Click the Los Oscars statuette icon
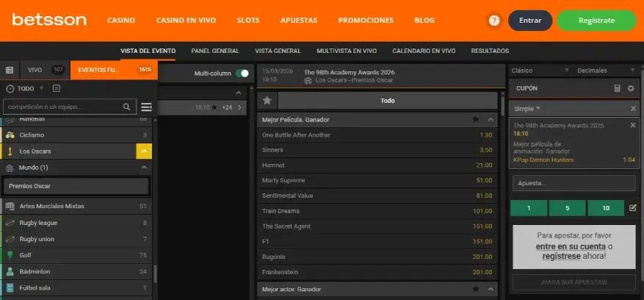 (10, 151)
